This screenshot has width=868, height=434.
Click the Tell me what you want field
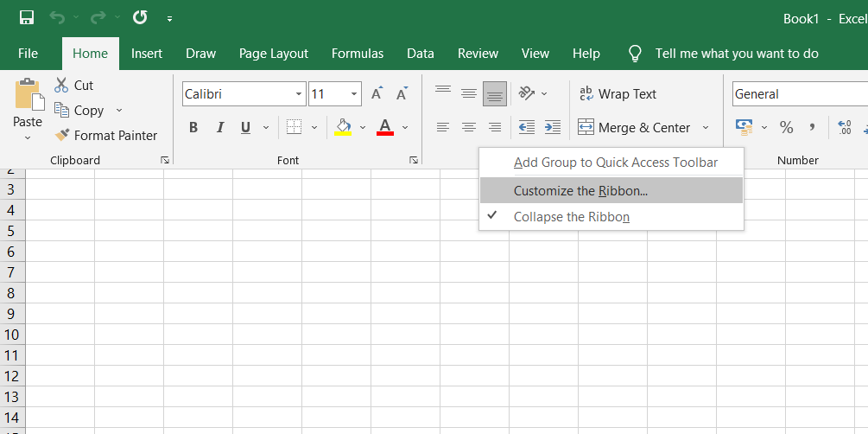click(737, 54)
